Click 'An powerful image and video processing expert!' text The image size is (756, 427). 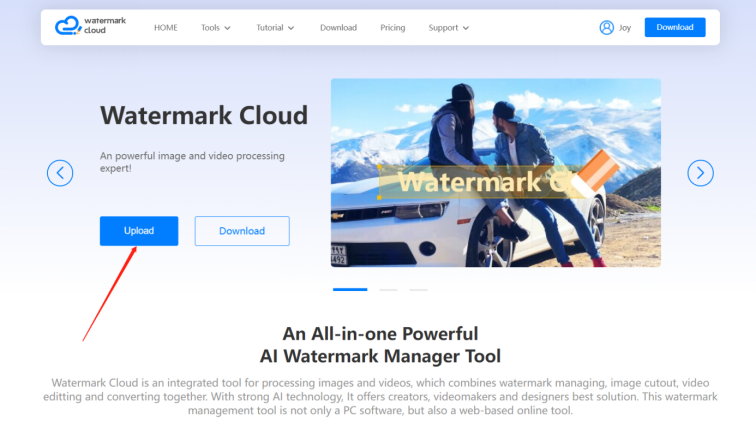(x=192, y=162)
